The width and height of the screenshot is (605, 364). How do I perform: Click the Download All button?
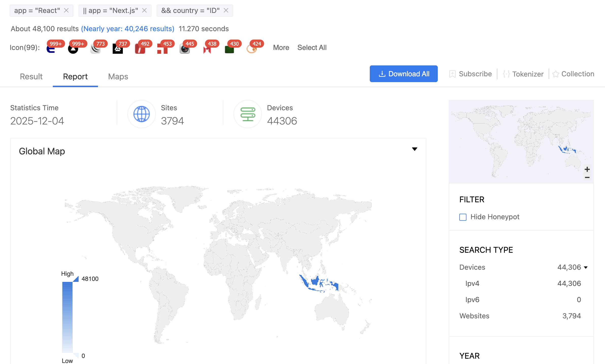pos(404,74)
